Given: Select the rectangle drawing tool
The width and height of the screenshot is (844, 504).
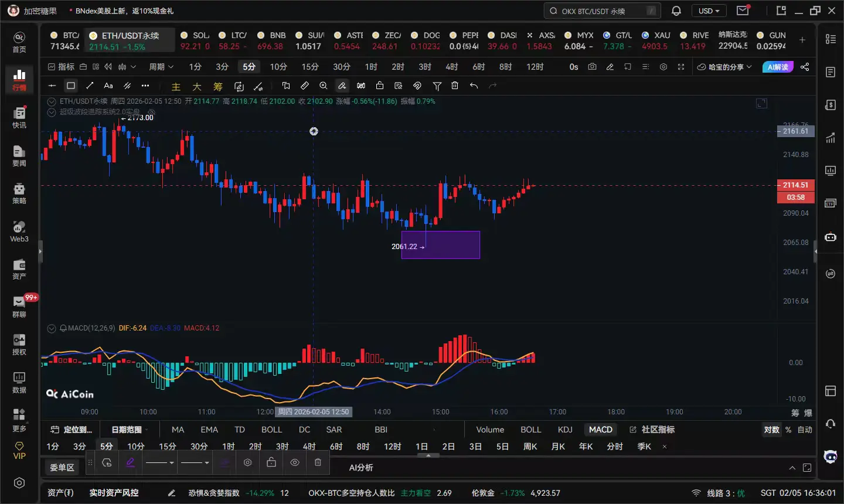Looking at the screenshot, I should click(x=71, y=86).
